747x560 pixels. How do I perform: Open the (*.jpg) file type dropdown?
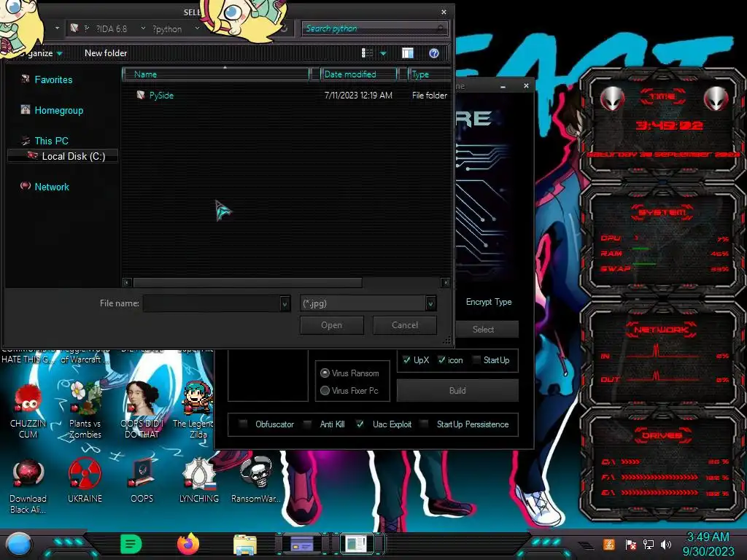click(x=368, y=303)
